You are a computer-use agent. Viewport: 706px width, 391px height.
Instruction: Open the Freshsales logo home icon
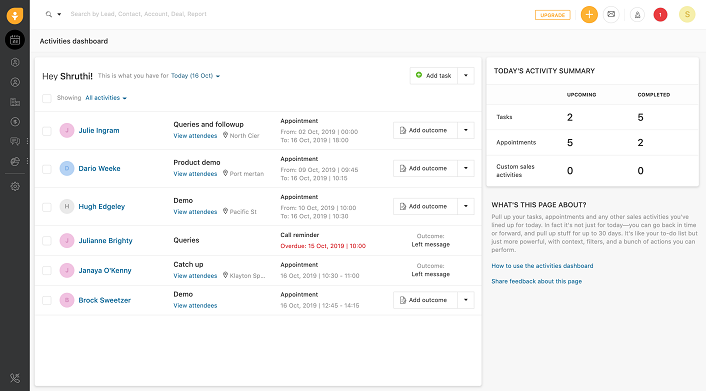click(15, 15)
